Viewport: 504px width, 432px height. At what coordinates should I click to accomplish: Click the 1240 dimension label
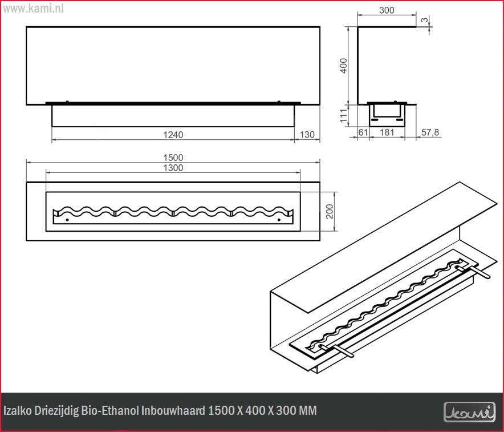(173, 135)
